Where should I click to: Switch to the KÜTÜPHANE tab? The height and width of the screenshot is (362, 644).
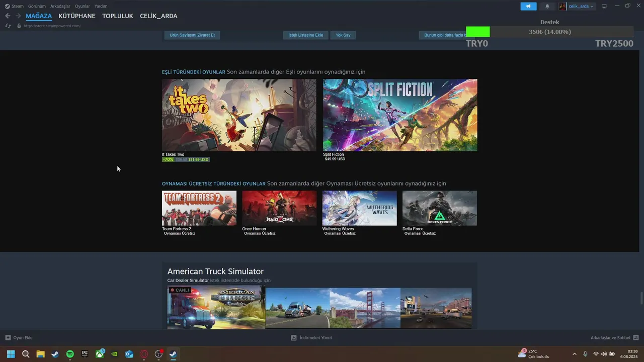click(77, 16)
